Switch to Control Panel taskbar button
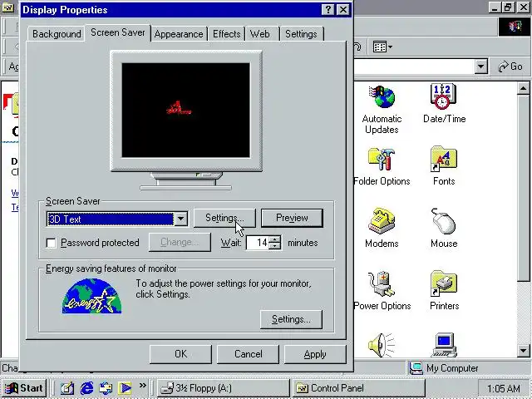The height and width of the screenshot is (399, 532). 358,388
